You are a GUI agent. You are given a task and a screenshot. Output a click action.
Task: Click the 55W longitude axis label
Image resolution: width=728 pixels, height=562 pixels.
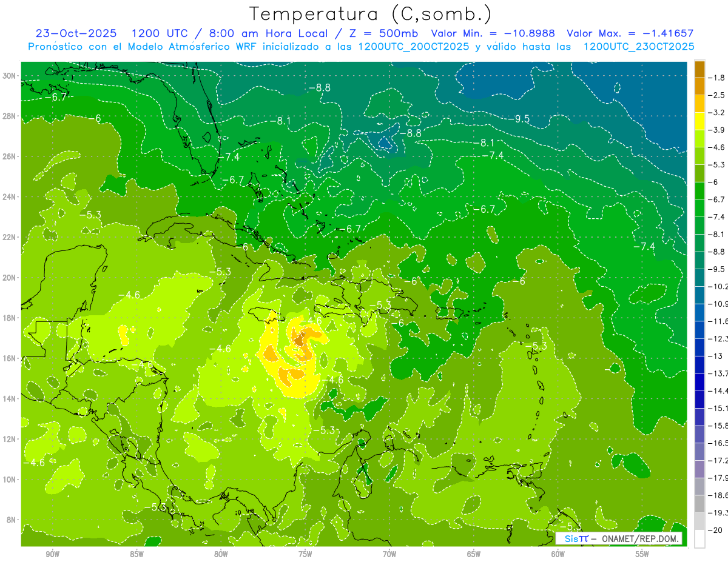pyautogui.click(x=642, y=554)
